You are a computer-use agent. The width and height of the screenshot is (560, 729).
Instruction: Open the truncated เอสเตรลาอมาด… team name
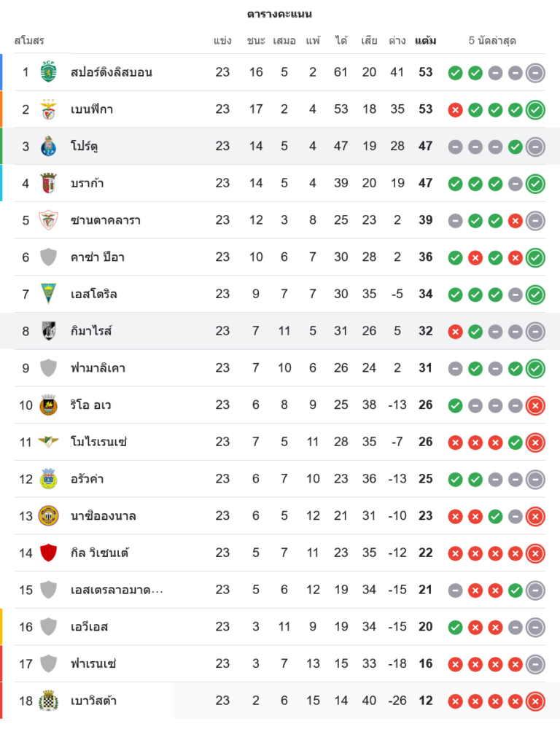click(x=117, y=590)
